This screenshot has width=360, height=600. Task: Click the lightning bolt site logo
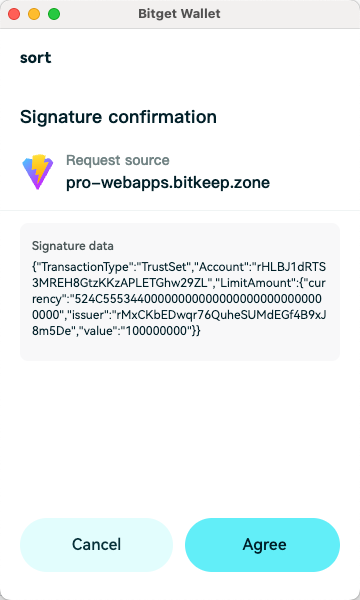click(x=37, y=172)
